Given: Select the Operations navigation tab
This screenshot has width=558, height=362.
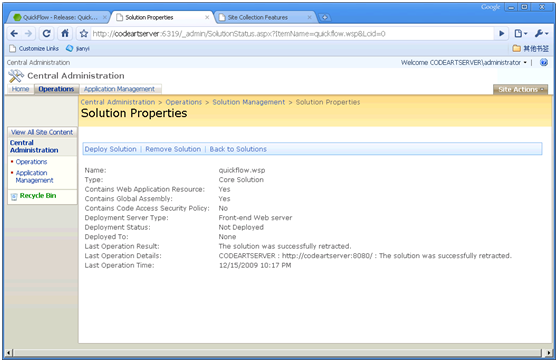Looking at the screenshot, I should 56,89.
